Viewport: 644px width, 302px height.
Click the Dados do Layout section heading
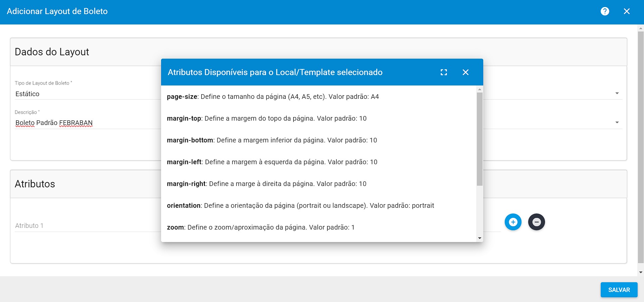(52, 52)
